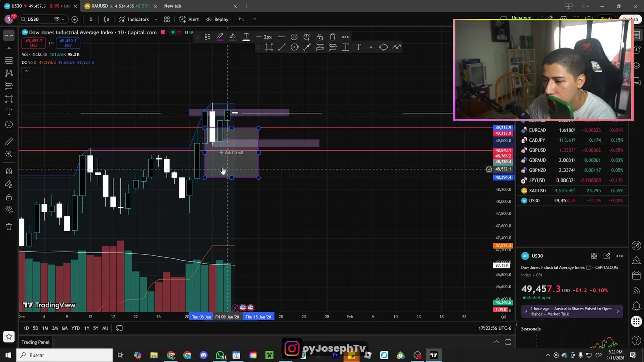The width and height of the screenshot is (644, 362).
Task: Select the ellipse tool in favorites bar
Action: (x=384, y=47)
